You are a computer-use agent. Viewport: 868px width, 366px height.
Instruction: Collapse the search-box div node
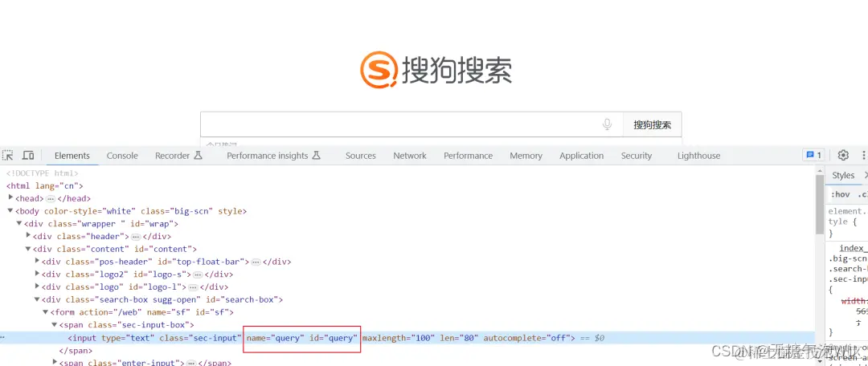pos(37,299)
